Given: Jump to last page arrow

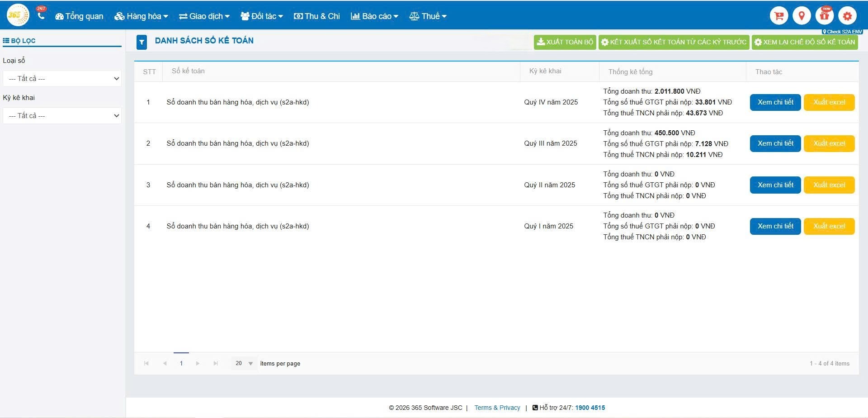Looking at the screenshot, I should [216, 363].
